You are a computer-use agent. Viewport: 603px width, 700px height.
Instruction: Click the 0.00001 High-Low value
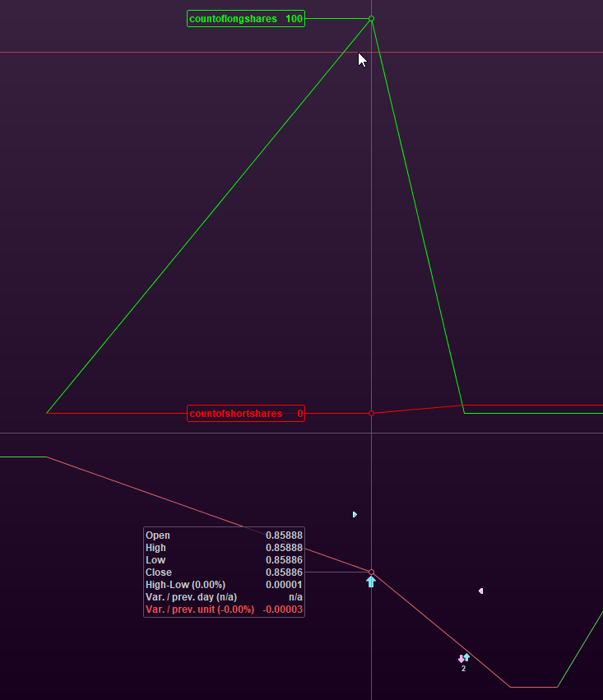[284, 585]
